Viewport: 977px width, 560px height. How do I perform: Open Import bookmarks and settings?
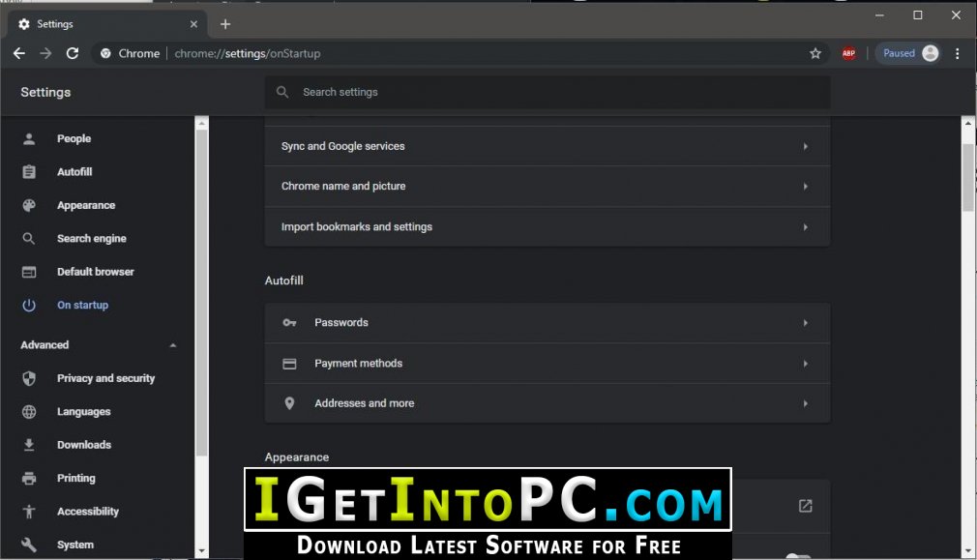tap(548, 226)
